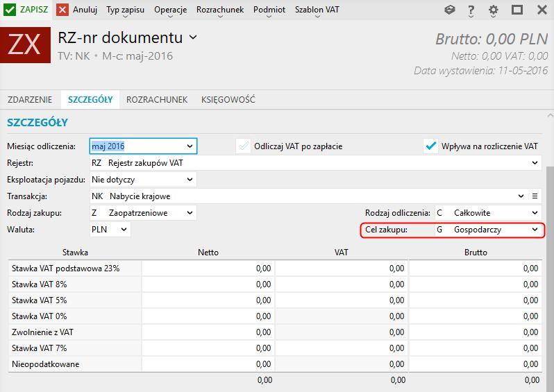Screen dimensions: 554x392
Task: Select the 'Stawka VAT podstawowa 23%' row label
Action: coord(66,269)
